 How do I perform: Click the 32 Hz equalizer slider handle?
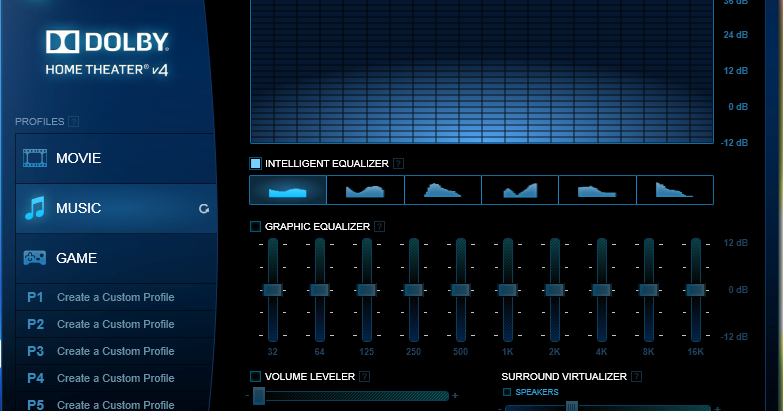coord(273,290)
